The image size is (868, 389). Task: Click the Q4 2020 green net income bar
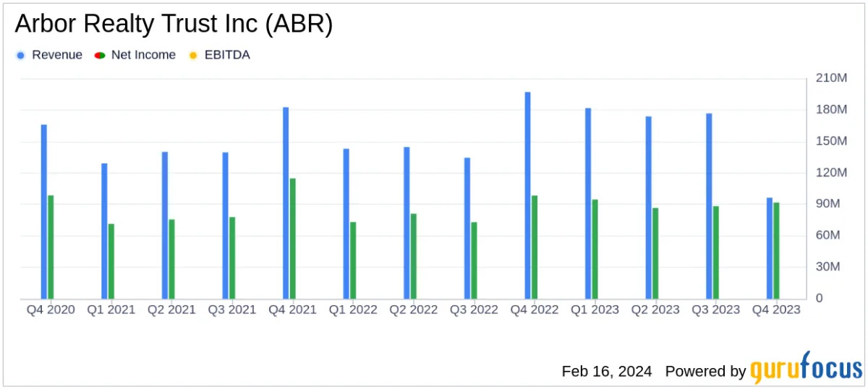(x=51, y=247)
